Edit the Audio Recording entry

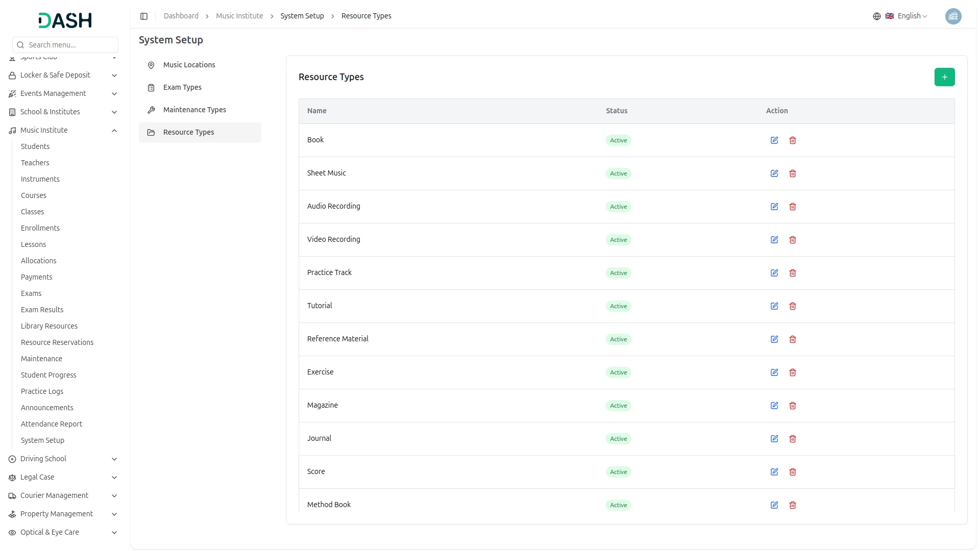click(x=774, y=207)
